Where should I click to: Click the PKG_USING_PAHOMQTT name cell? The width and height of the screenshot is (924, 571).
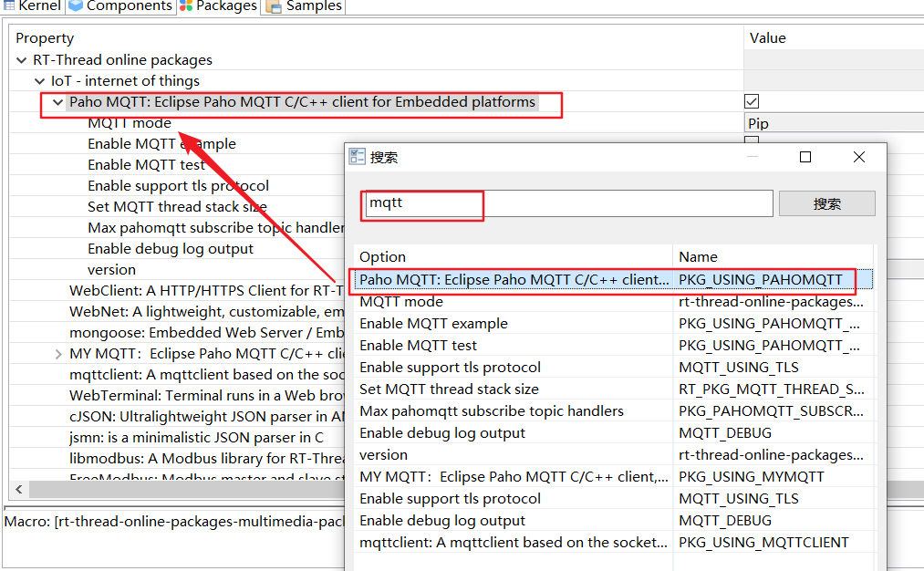click(761, 280)
